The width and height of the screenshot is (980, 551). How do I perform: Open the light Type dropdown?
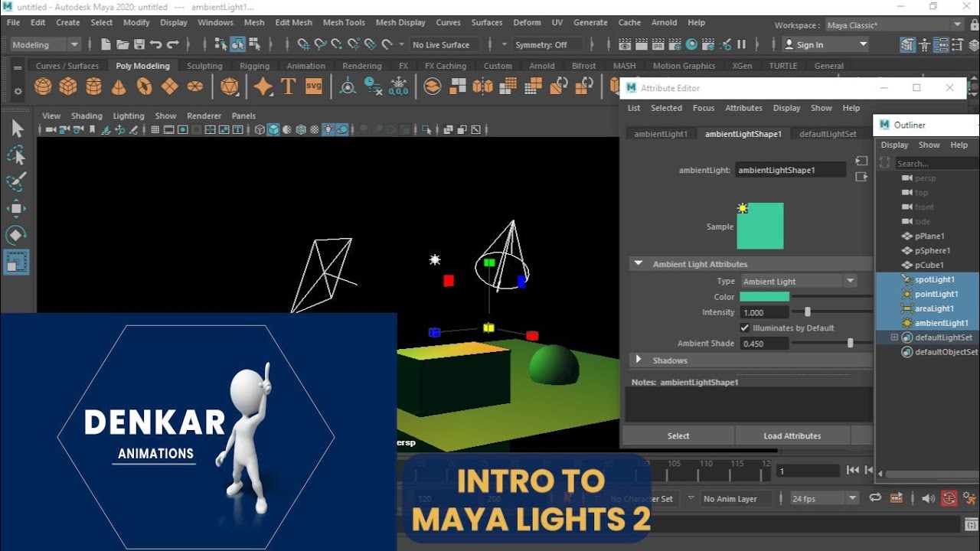[799, 282]
